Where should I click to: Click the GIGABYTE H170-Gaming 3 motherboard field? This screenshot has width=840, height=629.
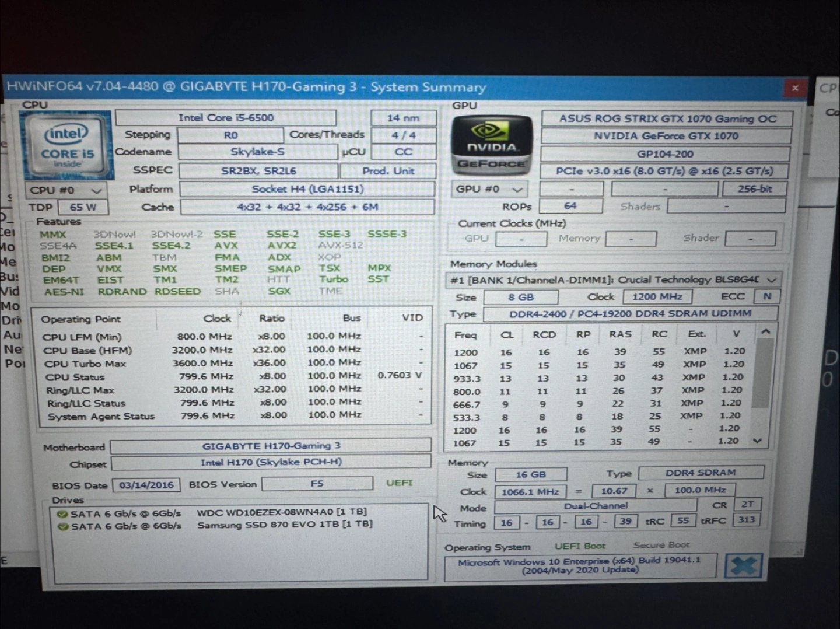[x=271, y=446]
